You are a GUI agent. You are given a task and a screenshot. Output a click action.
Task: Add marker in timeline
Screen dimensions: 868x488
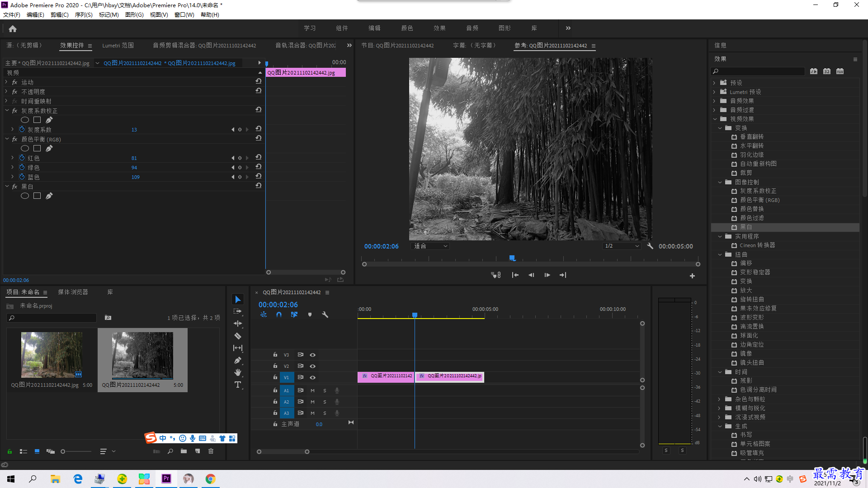[310, 314]
